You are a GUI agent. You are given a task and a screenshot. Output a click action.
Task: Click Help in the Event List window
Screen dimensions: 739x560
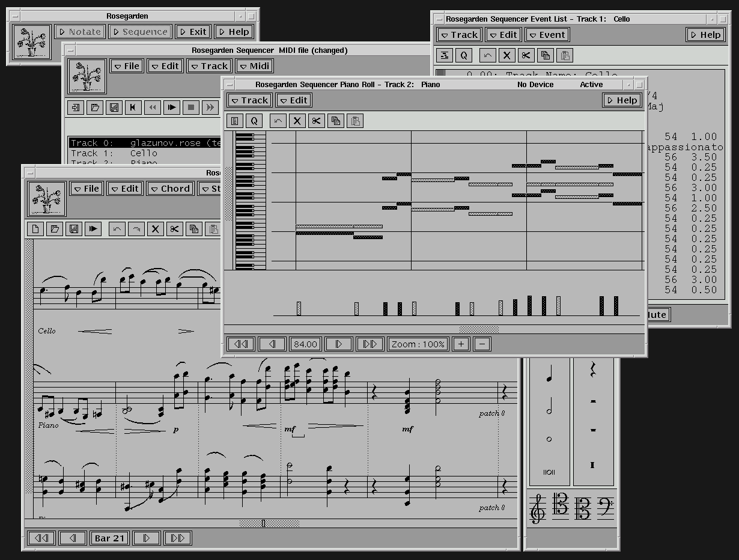(x=705, y=35)
